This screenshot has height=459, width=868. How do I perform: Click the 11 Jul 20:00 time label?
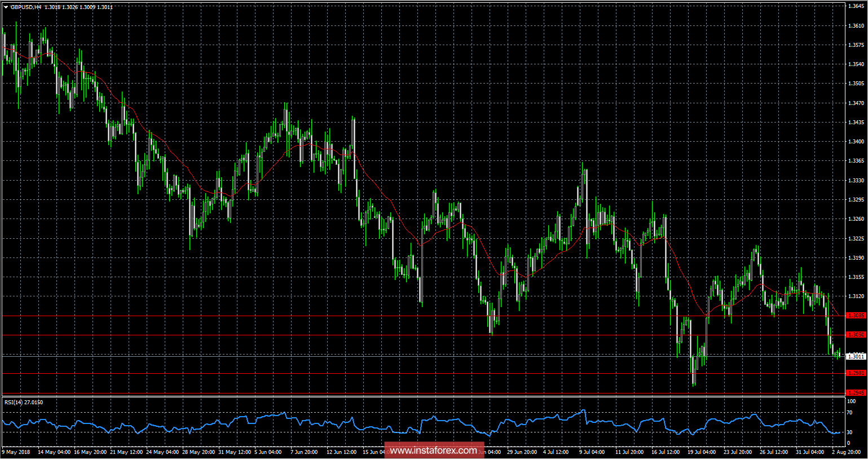coord(629,452)
